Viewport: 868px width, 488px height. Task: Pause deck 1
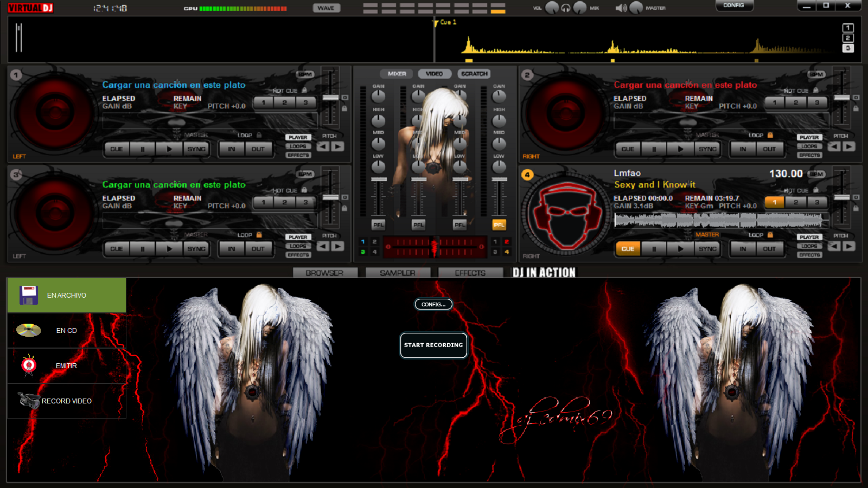(143, 149)
